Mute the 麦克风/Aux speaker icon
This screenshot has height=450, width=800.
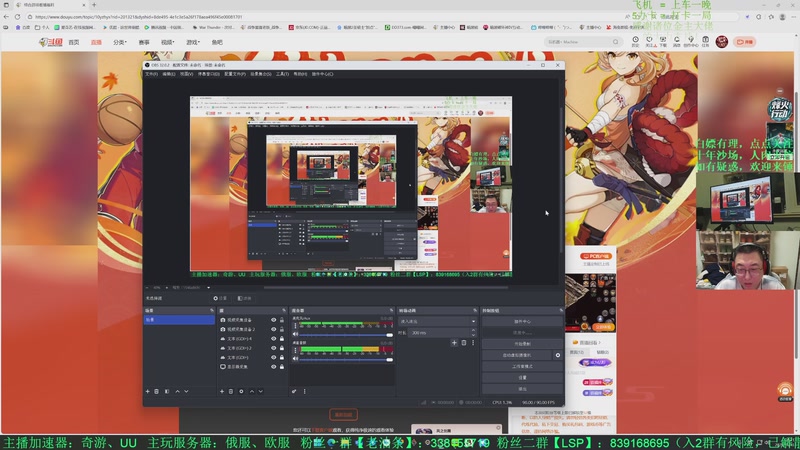tap(295, 334)
